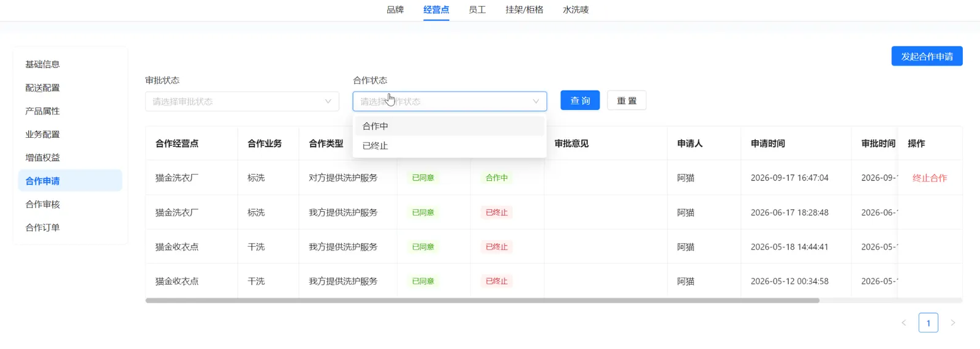Collapse the 合作状态 dropdown chevron
The width and height of the screenshot is (980, 349).
point(536,102)
